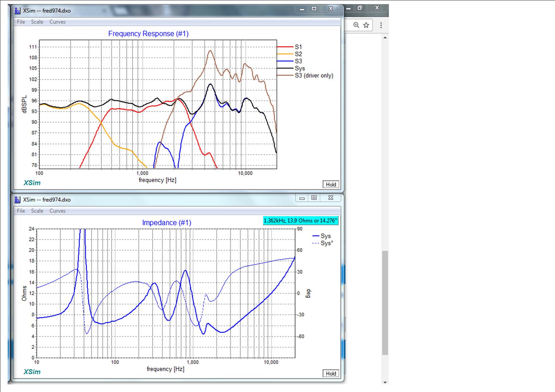Open File menu in Frequency Response window
555x392 pixels.
[21, 22]
